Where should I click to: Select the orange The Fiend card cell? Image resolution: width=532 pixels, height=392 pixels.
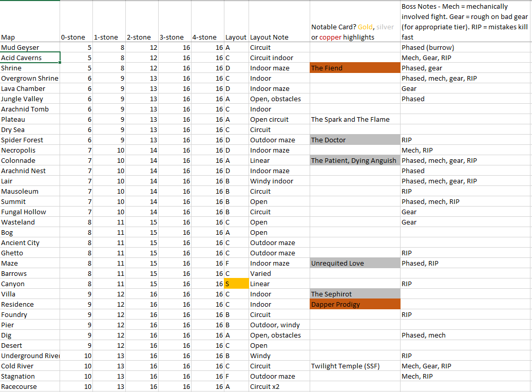coord(355,68)
